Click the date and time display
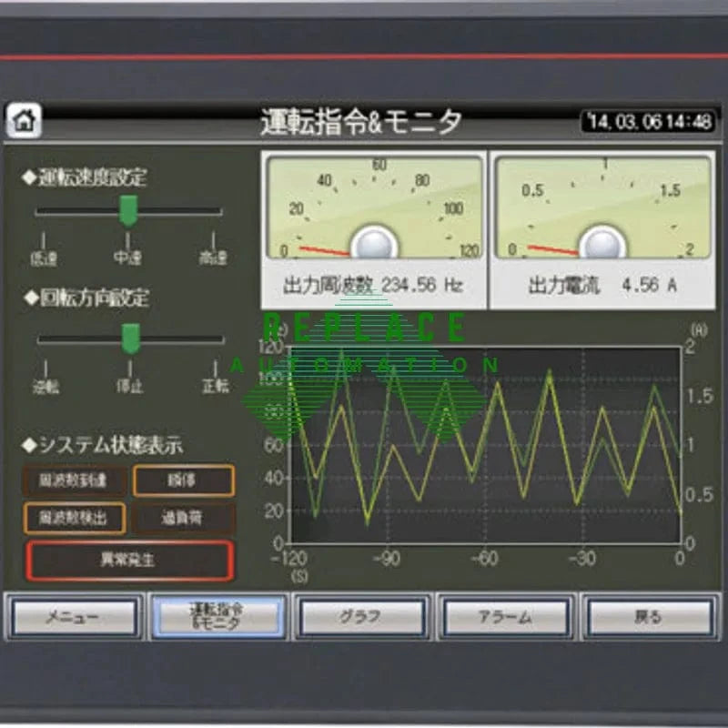This screenshot has width=728, height=728. click(x=648, y=121)
